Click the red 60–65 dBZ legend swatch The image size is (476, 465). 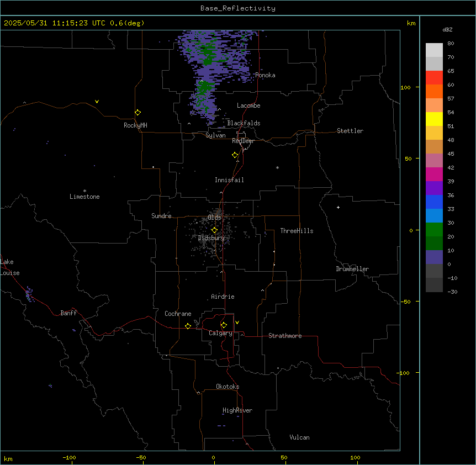point(434,77)
